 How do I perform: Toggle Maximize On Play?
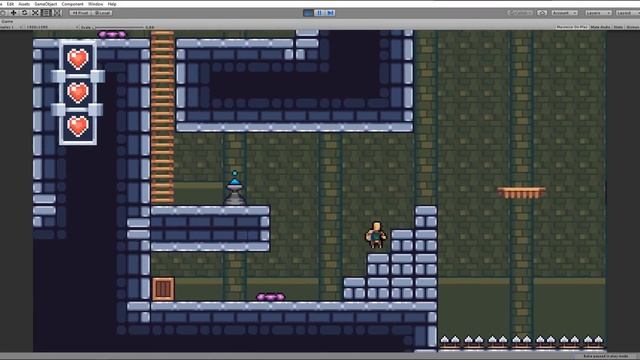[571, 27]
